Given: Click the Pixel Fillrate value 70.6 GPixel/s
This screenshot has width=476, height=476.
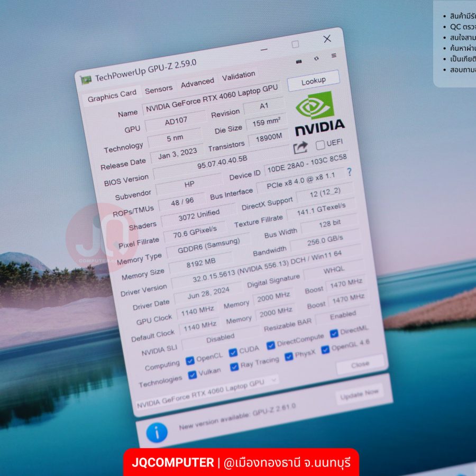Looking at the screenshot, I should [x=195, y=233].
